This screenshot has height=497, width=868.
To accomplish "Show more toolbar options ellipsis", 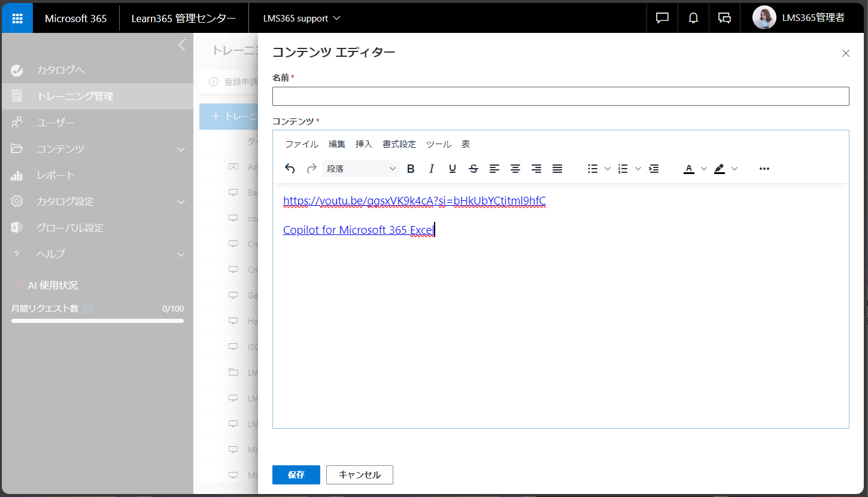I will [x=764, y=169].
